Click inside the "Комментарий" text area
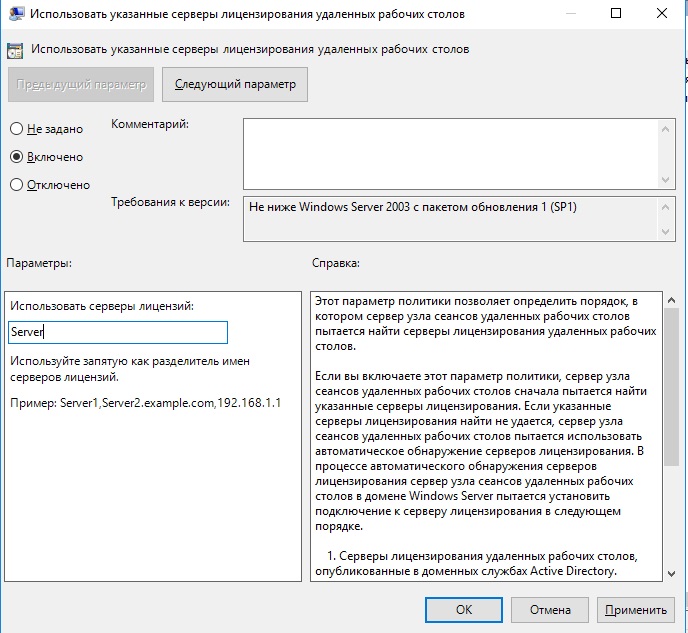688x633 pixels. (x=450, y=152)
